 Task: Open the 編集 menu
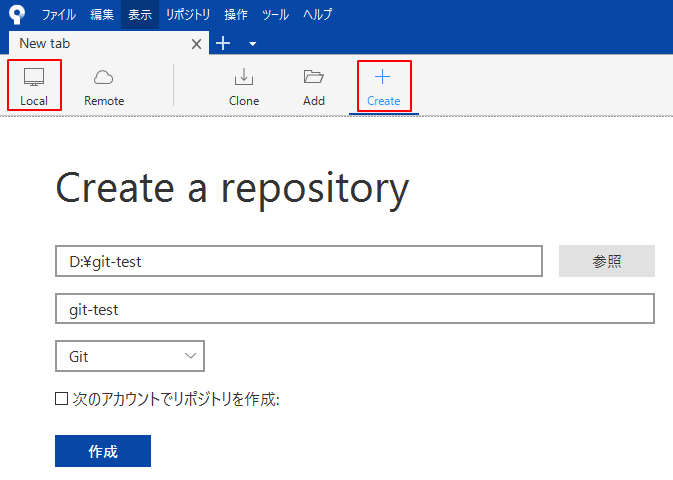click(102, 15)
